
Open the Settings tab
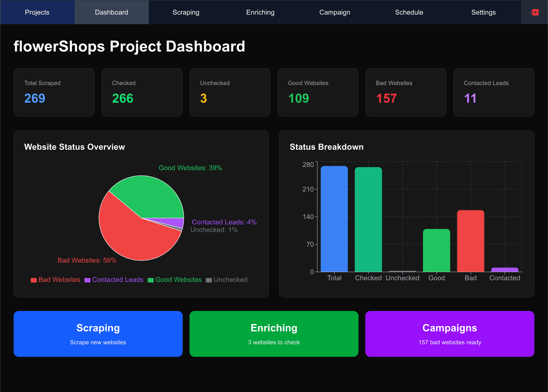pos(483,12)
